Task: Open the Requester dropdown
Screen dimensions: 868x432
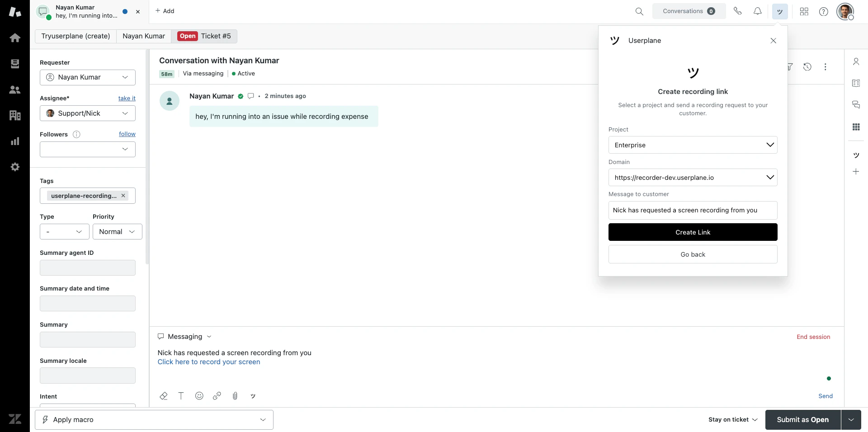Action: 88,77
